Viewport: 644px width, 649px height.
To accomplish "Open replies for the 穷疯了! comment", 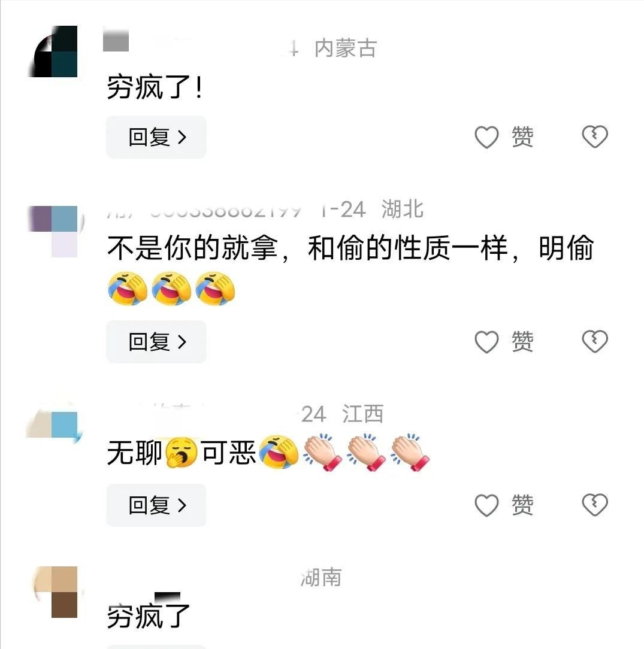I will [x=156, y=137].
